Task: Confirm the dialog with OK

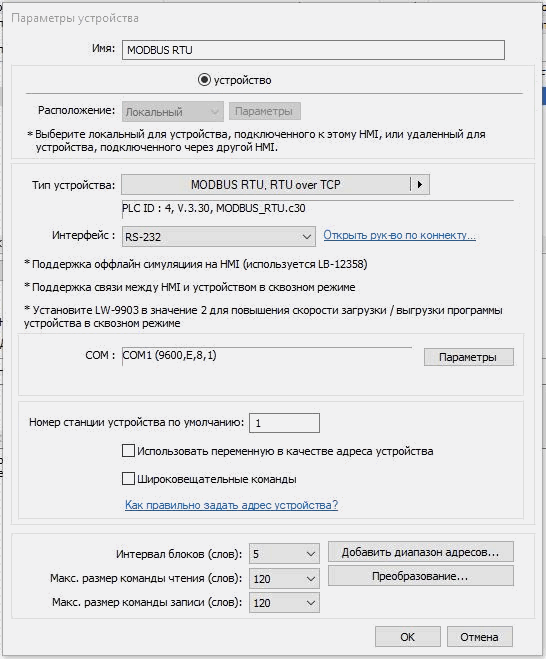Action: point(408,637)
